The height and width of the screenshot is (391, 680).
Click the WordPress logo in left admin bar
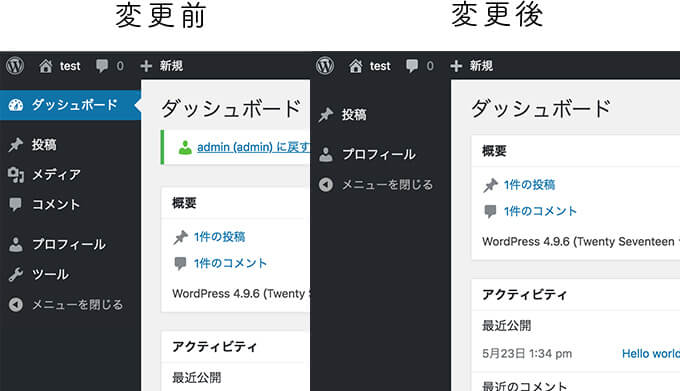[x=15, y=66]
